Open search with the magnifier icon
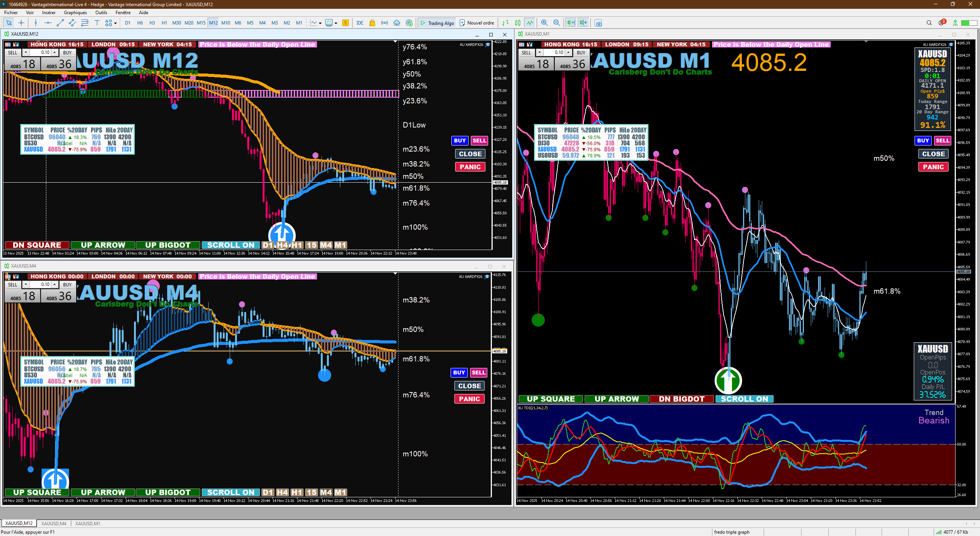980x536 pixels. click(929, 23)
